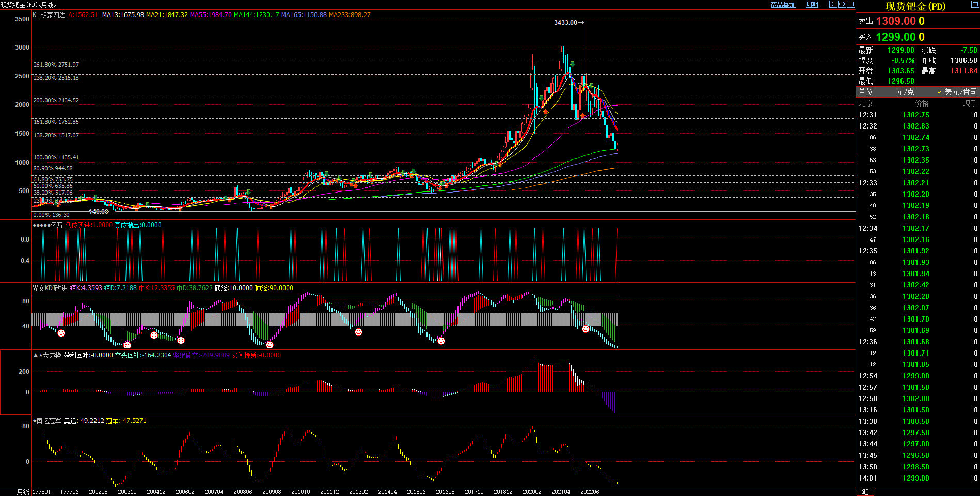This screenshot has height=496, width=980.
Task: Select 元/克 unit option
Action: click(x=905, y=92)
